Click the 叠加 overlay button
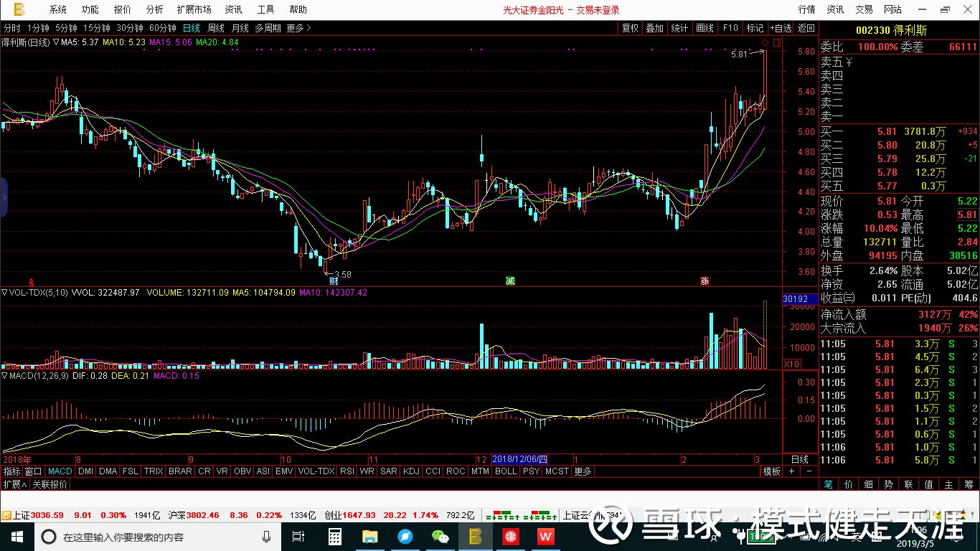The width and height of the screenshot is (980, 551). click(x=654, y=28)
